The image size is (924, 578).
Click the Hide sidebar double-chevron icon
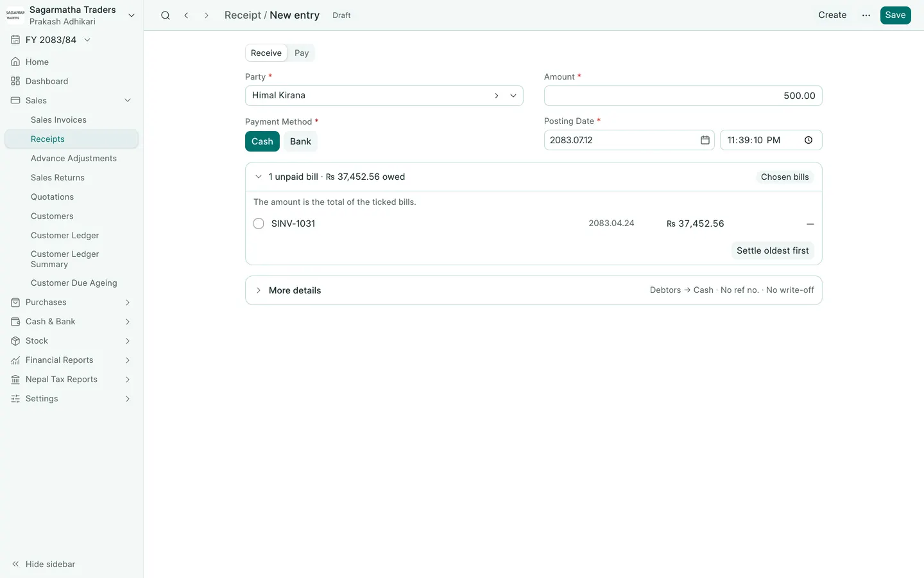coord(15,565)
